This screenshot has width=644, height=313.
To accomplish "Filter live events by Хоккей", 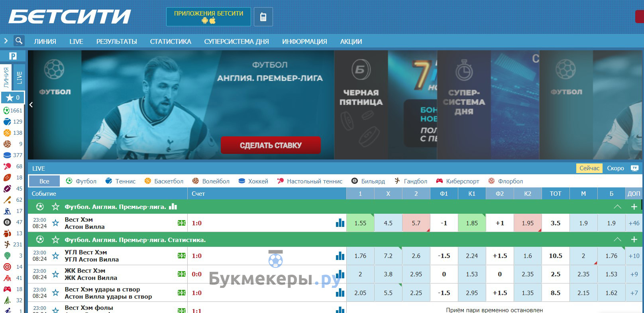I will point(253,181).
